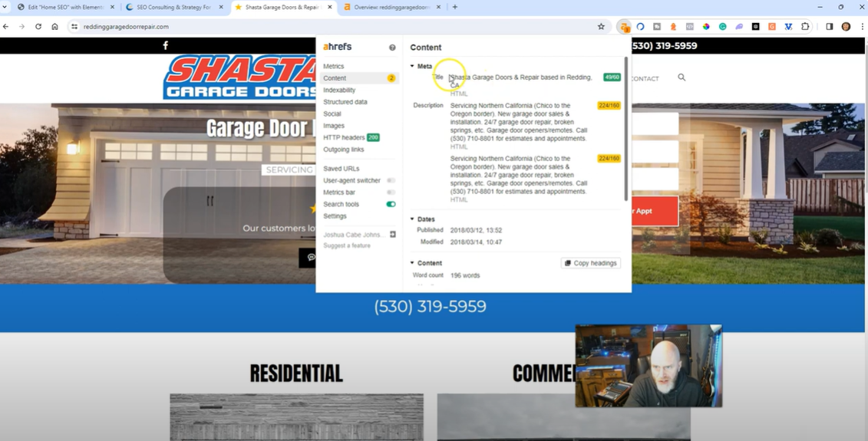Screen dimensions: 868x441
Task: Click the Published date 2018/03/12, 13:52
Action: (x=476, y=230)
